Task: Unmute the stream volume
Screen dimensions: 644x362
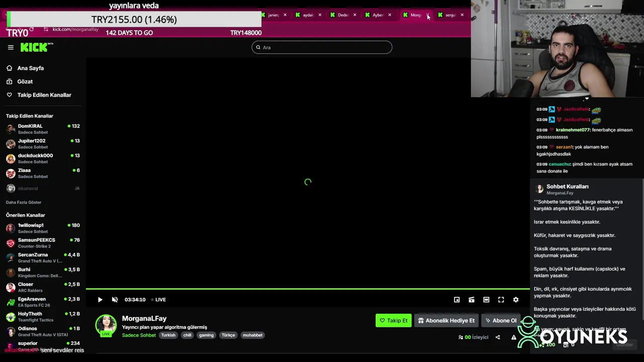Action: tap(115, 300)
